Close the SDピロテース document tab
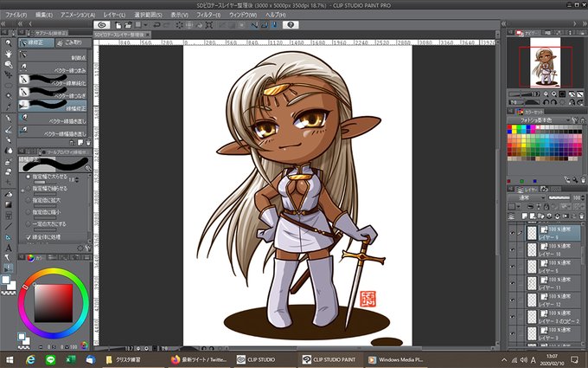This screenshot has width=588, height=368. (x=148, y=35)
